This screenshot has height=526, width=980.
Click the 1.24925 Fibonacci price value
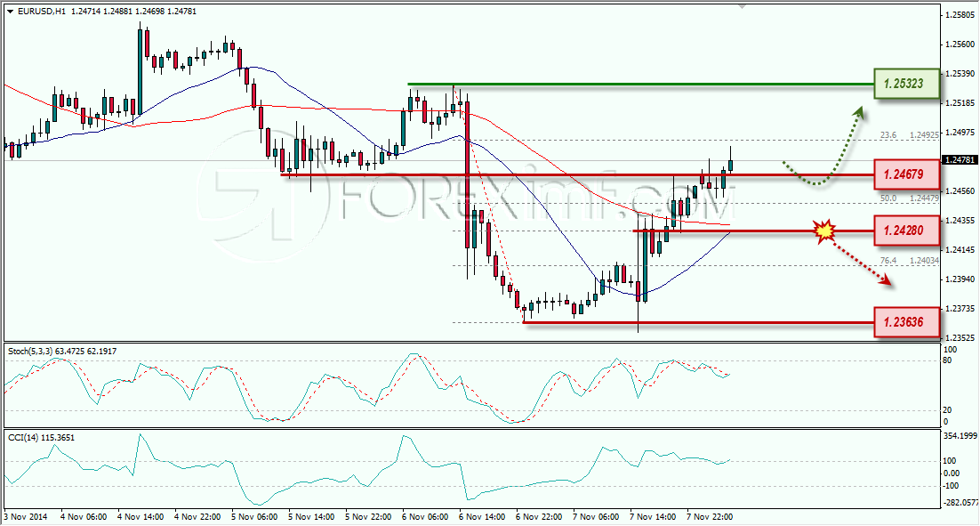point(924,135)
